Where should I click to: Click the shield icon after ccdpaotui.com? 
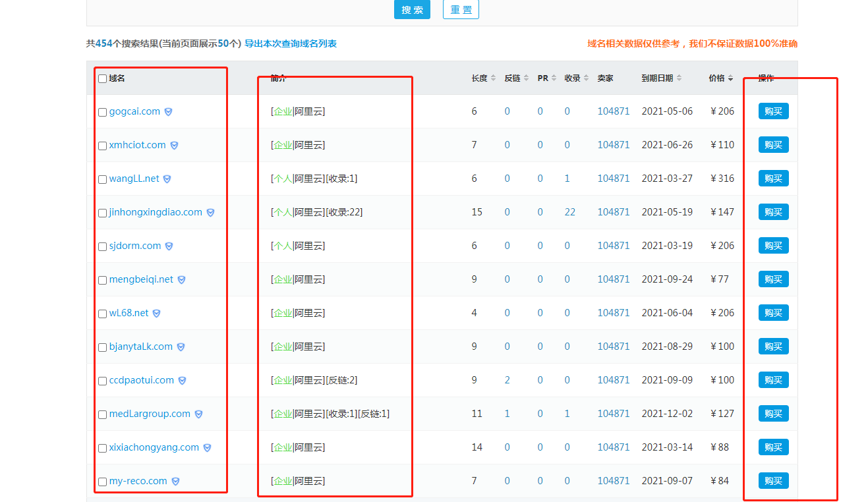pos(182,381)
